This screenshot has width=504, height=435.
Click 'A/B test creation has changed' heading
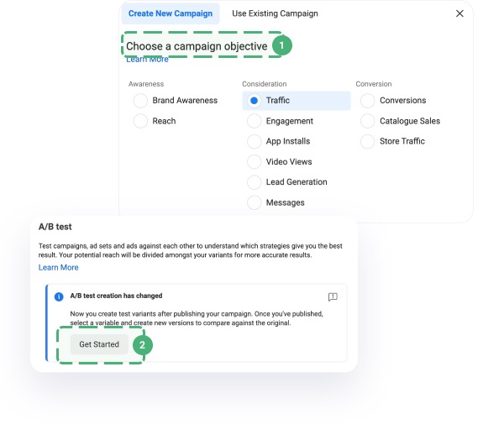[x=116, y=296]
